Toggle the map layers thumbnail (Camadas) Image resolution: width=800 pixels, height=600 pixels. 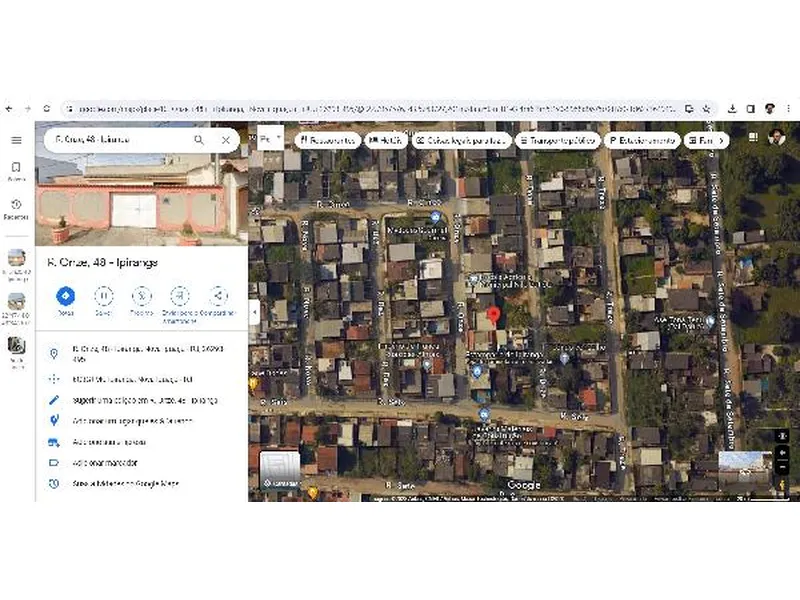pyautogui.click(x=280, y=470)
